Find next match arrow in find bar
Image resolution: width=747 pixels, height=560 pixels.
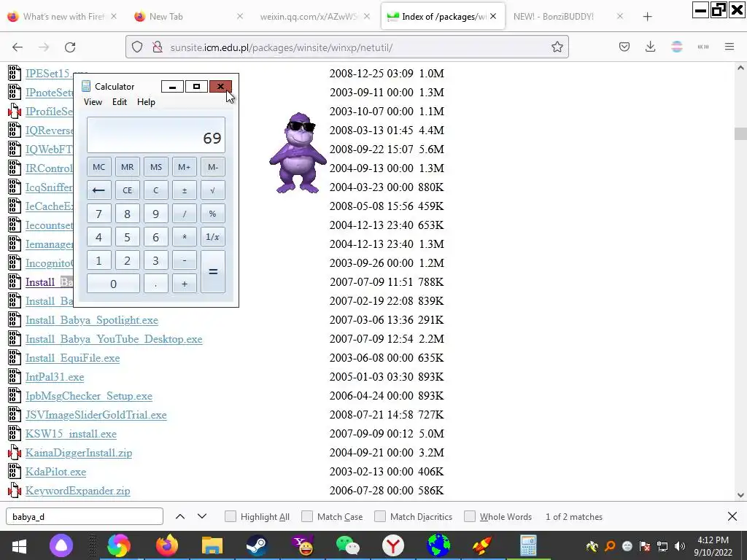(x=202, y=517)
